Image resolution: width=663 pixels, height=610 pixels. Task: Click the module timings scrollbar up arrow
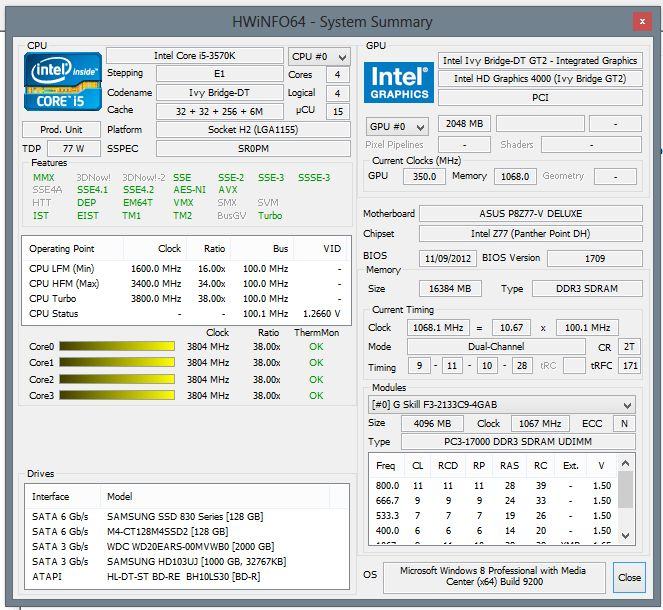click(x=625, y=464)
